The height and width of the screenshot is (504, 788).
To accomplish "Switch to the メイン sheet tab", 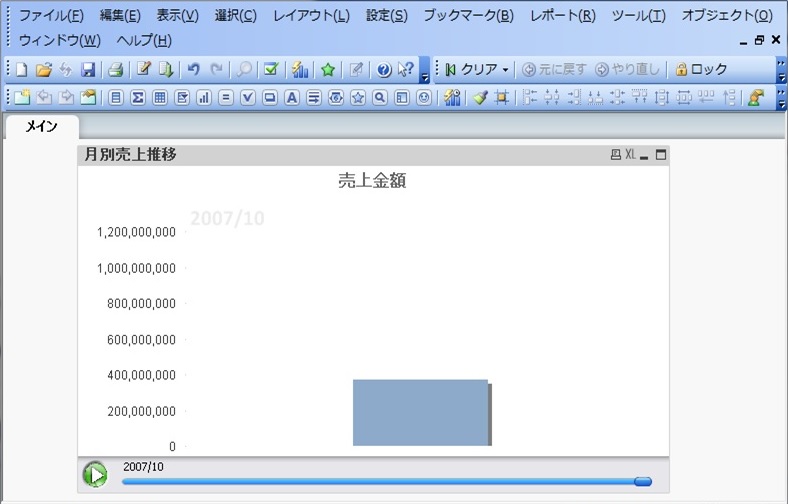I will point(42,127).
